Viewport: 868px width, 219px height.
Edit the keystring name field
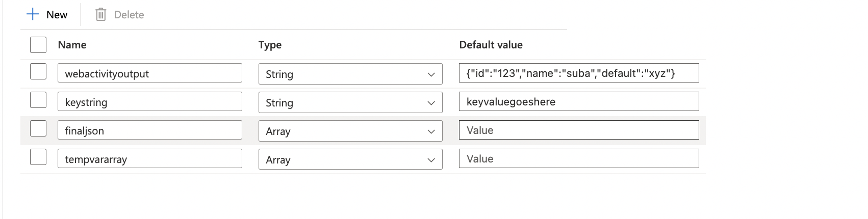149,102
